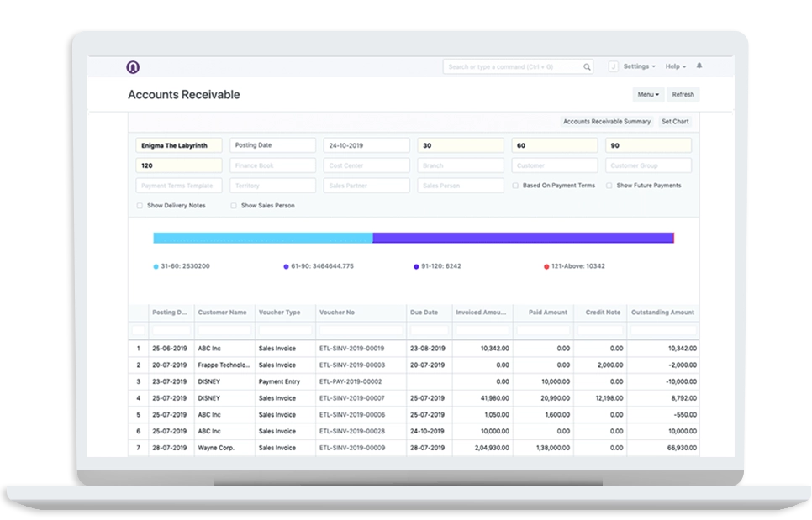
Task: Click the blue 31-60 segment of the chart
Action: 261,237
